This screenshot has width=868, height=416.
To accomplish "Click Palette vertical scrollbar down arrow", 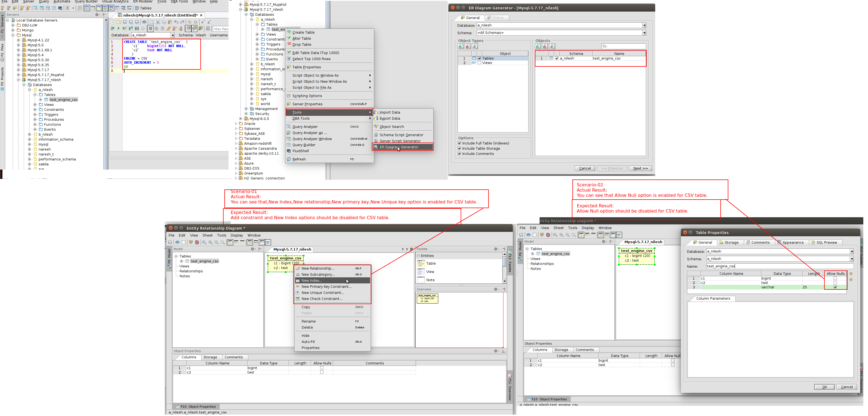I will click(x=505, y=281).
